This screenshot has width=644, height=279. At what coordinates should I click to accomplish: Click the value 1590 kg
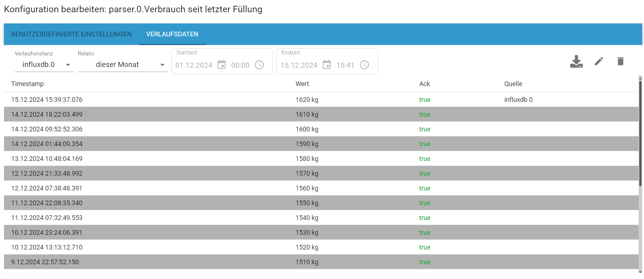(x=307, y=144)
